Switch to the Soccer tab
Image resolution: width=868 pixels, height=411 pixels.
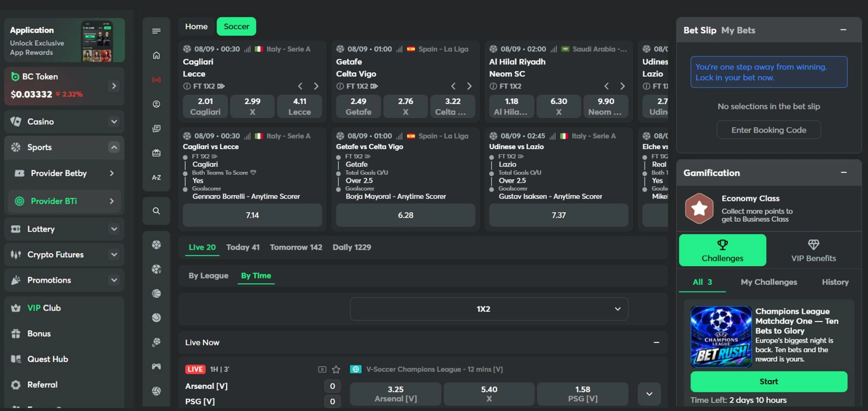pos(236,26)
